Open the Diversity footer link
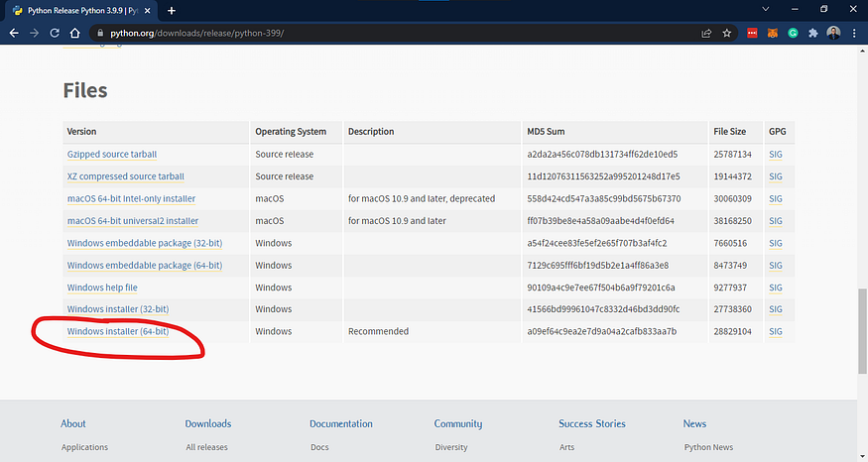This screenshot has height=462, width=868. (x=451, y=447)
